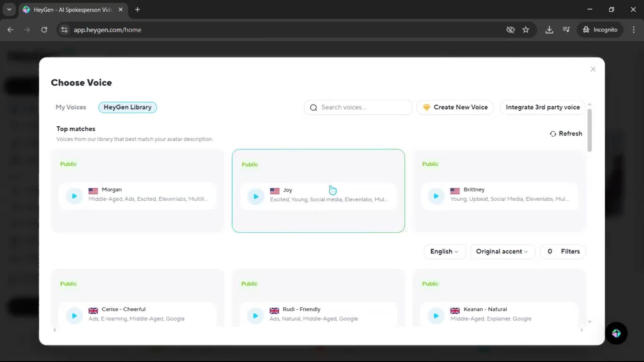Open the HeyGen assistant floating icon
The width and height of the screenshot is (644, 362).
(616, 333)
